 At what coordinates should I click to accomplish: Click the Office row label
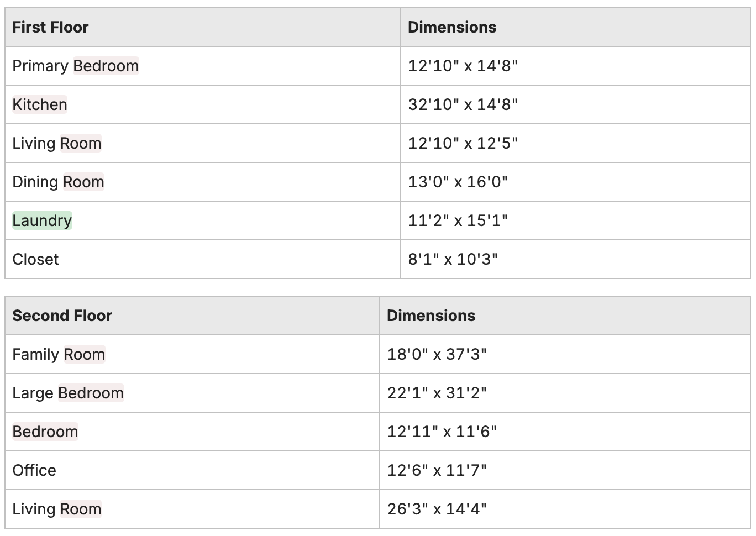pyautogui.click(x=34, y=470)
